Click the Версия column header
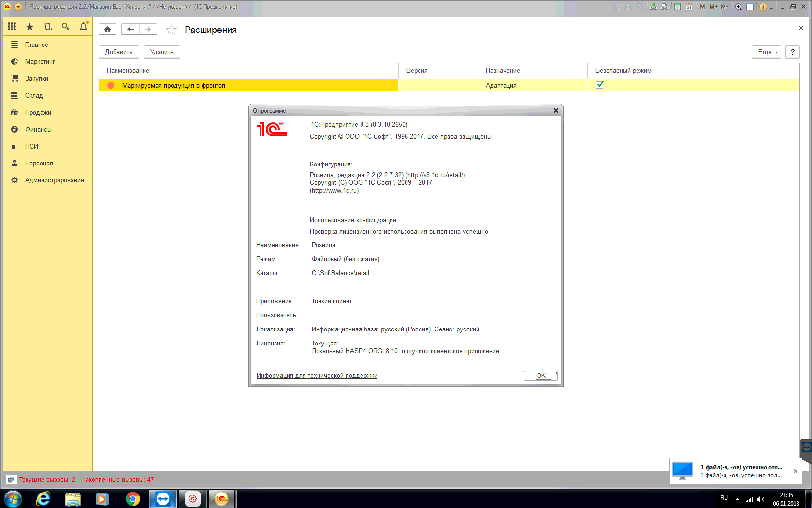The width and height of the screenshot is (812, 508). tap(438, 70)
